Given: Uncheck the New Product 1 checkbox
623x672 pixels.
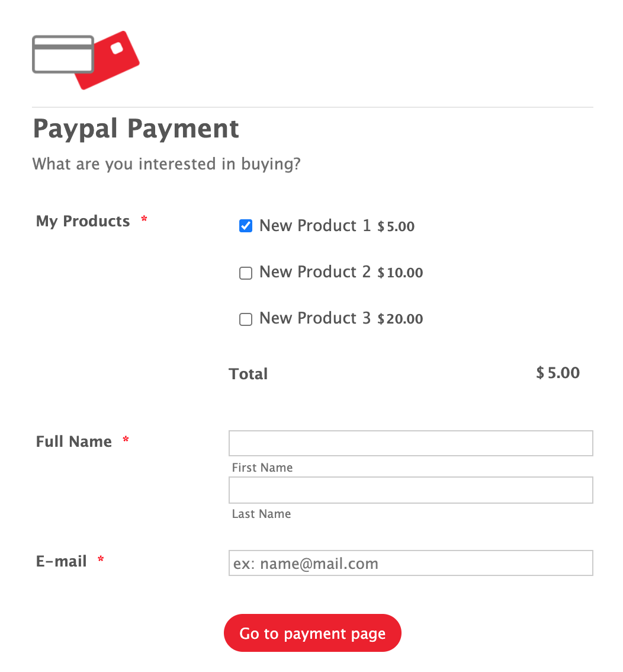Looking at the screenshot, I should [x=246, y=226].
